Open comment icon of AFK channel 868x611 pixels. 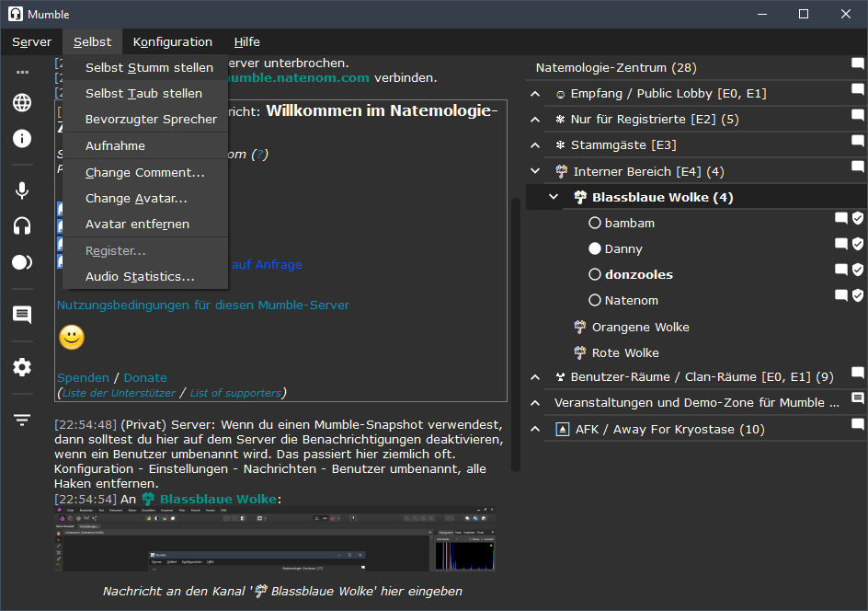(x=858, y=424)
